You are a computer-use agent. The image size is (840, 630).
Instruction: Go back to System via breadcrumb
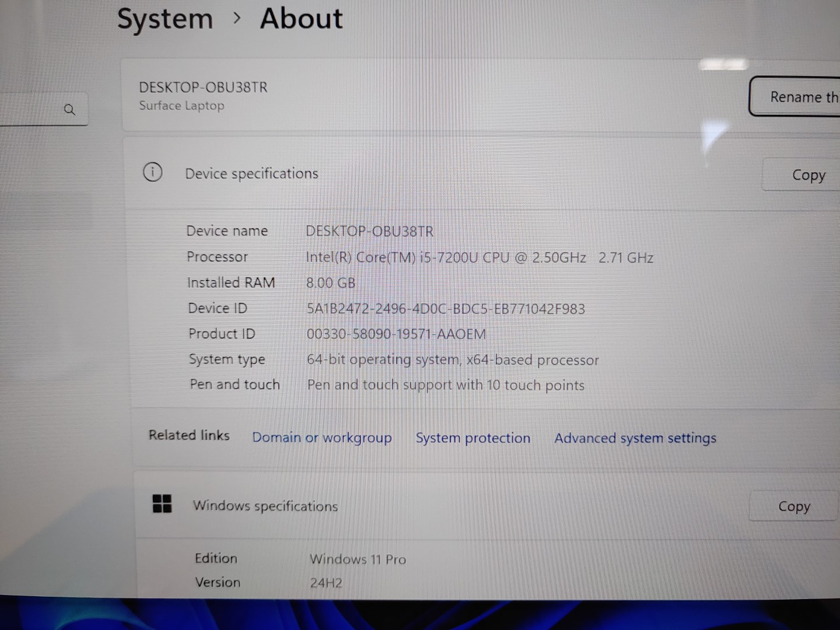tap(165, 19)
